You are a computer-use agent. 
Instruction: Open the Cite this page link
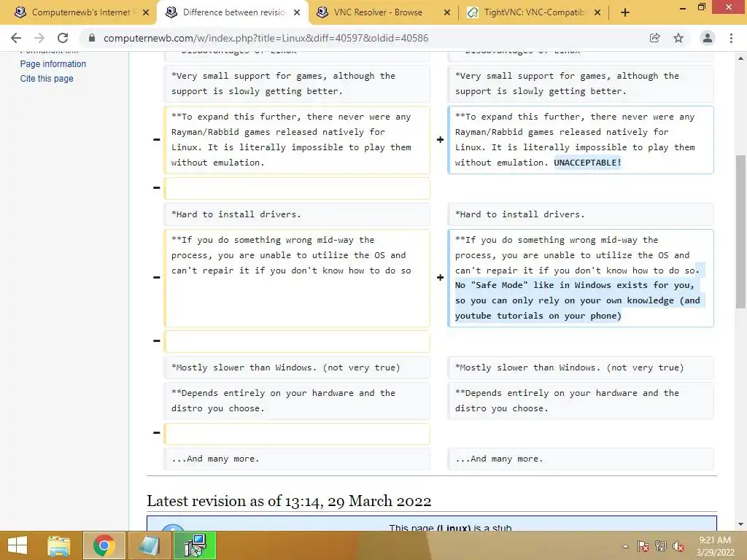[x=47, y=79]
